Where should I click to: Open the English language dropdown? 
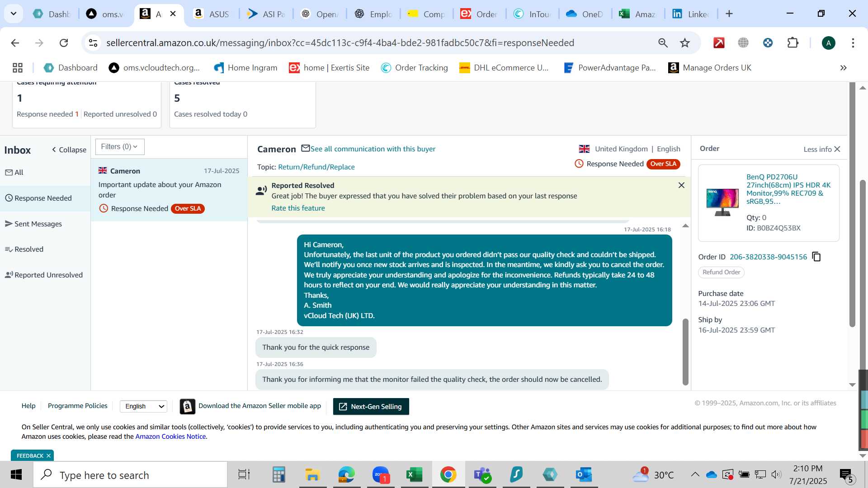(x=143, y=406)
